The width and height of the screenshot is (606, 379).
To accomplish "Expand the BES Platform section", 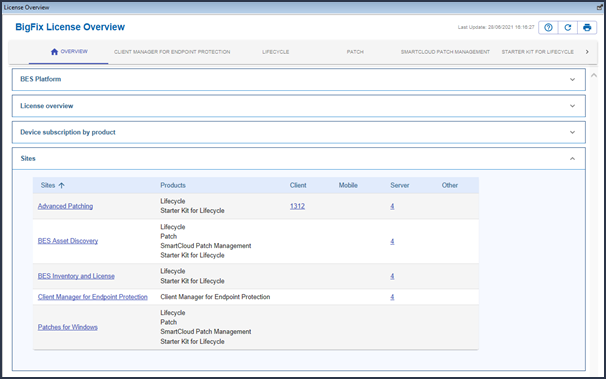I will [572, 80].
